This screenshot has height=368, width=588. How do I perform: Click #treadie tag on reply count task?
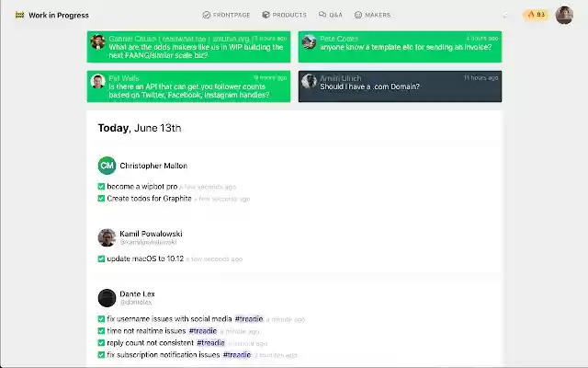210,343
